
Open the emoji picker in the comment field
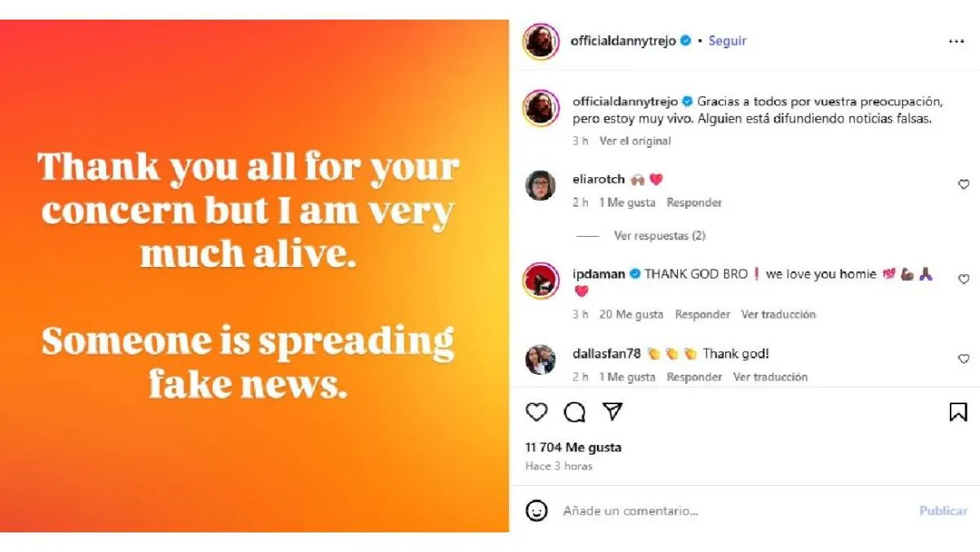coord(537,510)
